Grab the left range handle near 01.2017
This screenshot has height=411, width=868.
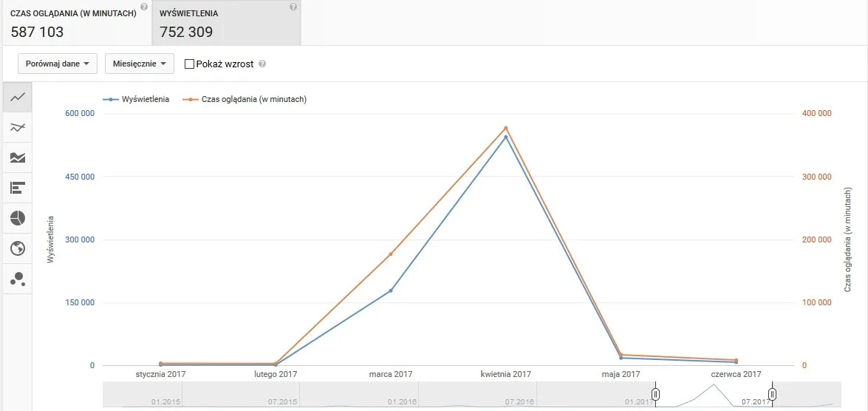655,395
